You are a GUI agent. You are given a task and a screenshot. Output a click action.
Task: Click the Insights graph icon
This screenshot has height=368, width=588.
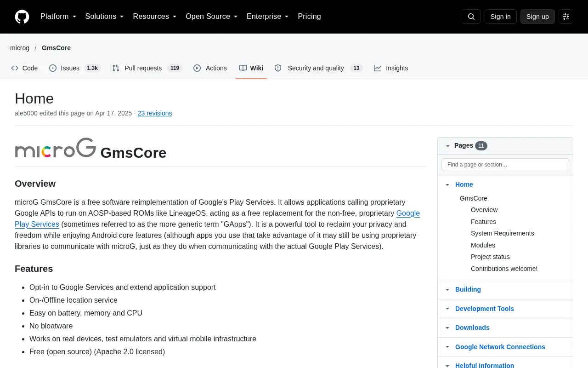(x=378, y=68)
